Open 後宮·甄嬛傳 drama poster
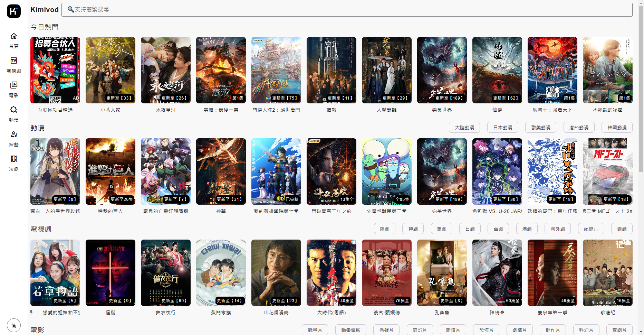The height and width of the screenshot is (335, 644). [387, 273]
